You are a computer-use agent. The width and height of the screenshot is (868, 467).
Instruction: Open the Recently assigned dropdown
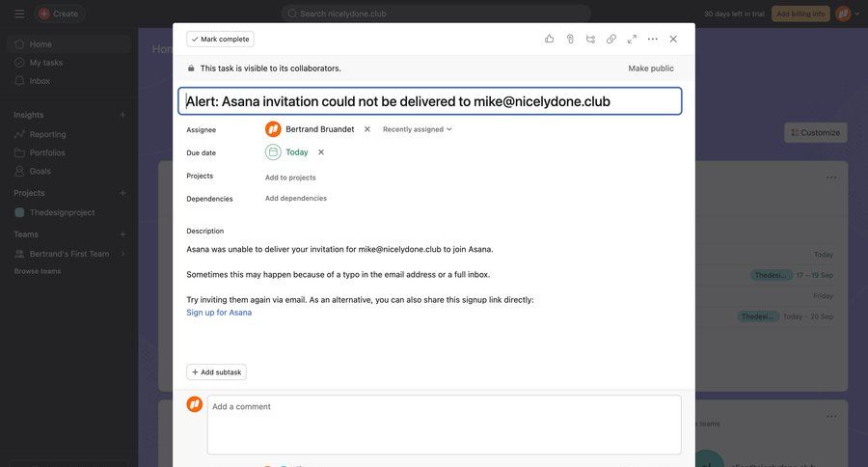point(417,129)
